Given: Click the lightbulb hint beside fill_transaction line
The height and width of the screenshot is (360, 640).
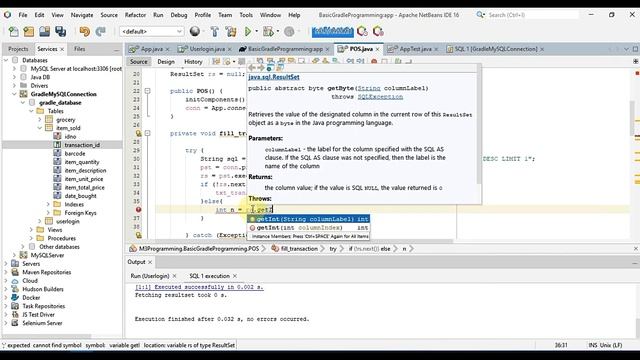Looking at the screenshot, I should [x=138, y=133].
